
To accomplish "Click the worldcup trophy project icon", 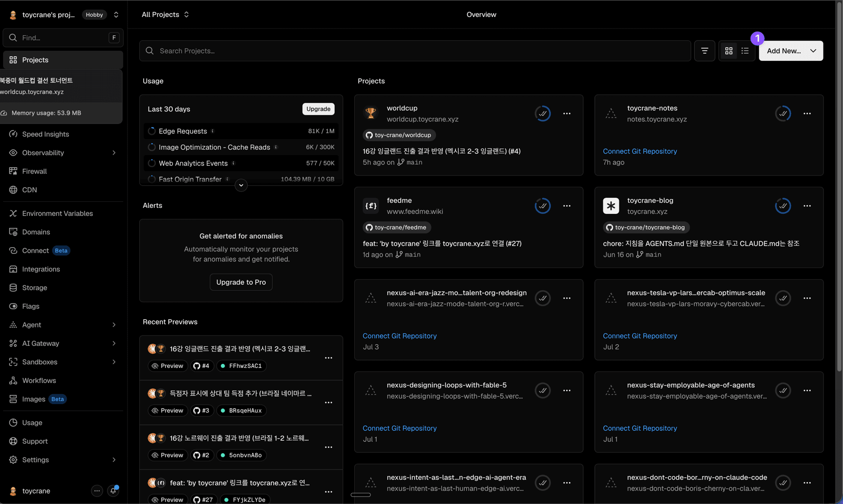I will pos(371,113).
